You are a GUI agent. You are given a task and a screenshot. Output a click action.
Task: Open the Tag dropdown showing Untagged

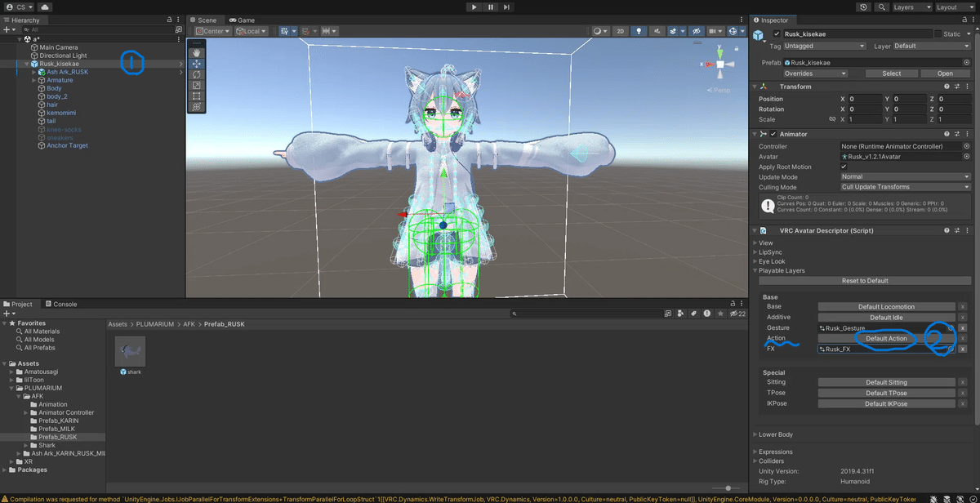pos(825,46)
